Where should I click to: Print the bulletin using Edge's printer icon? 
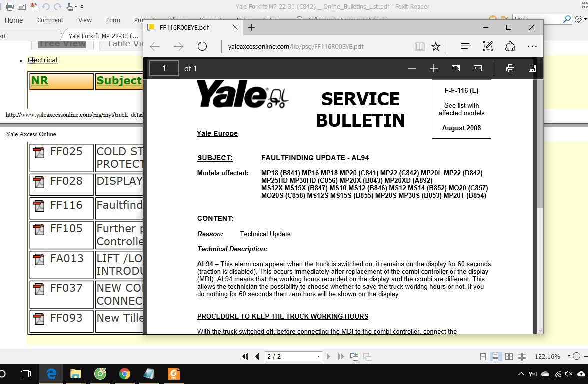(x=510, y=68)
